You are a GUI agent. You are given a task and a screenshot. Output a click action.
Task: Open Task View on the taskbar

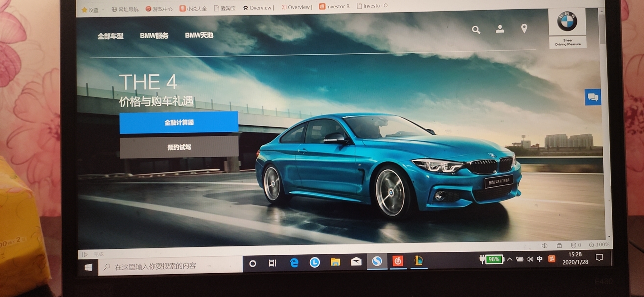point(273,263)
